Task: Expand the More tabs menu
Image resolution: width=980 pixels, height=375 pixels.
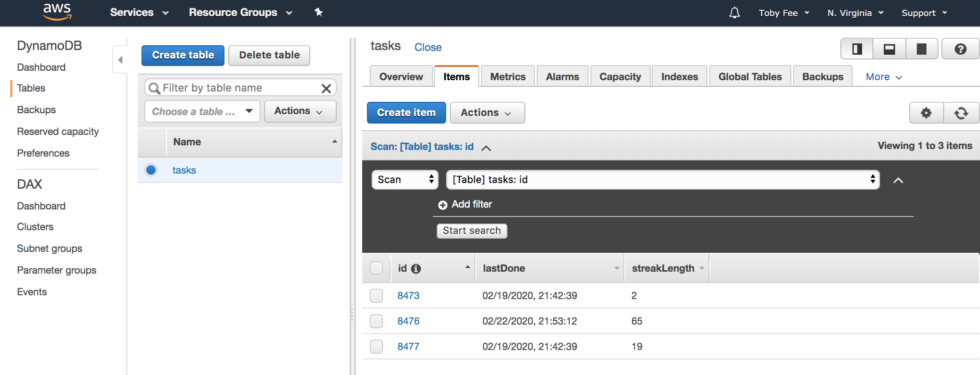Action: pyautogui.click(x=884, y=77)
